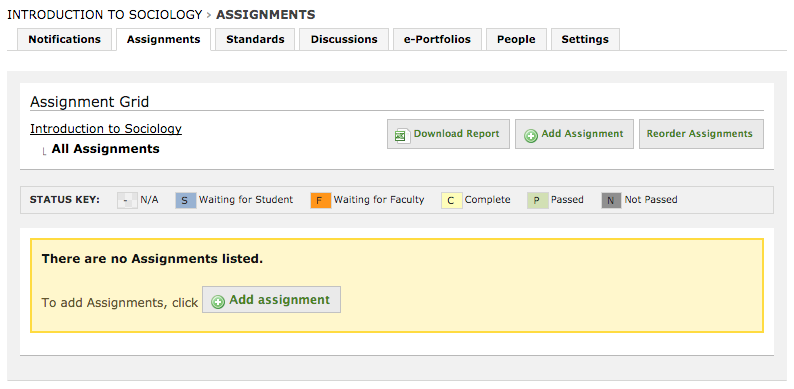This screenshot has height=389, width=794.
Task: Click 'To add Assignments, click' text
Action: (120, 303)
